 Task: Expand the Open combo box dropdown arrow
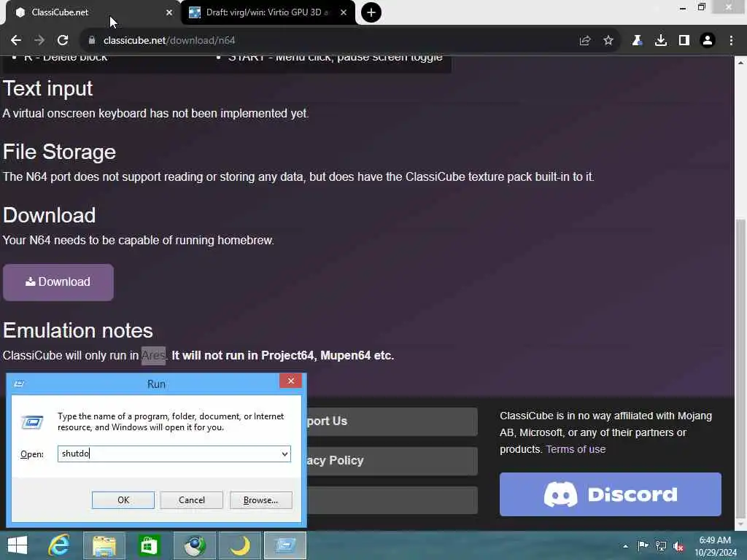pyautogui.click(x=285, y=454)
